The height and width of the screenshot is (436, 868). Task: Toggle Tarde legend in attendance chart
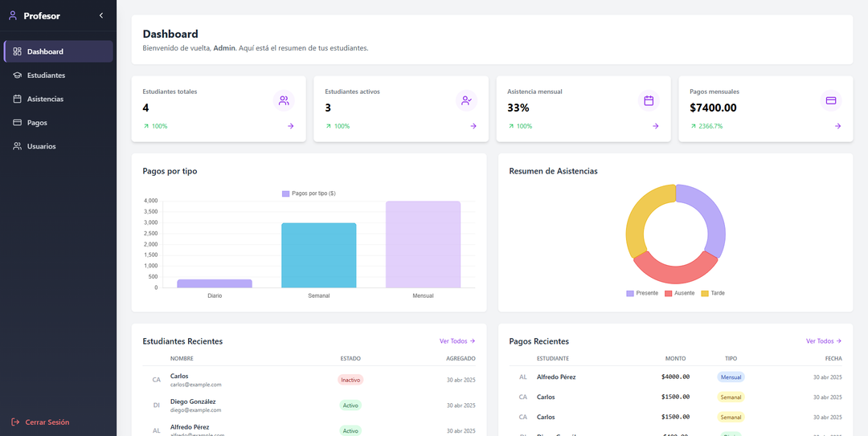713,293
